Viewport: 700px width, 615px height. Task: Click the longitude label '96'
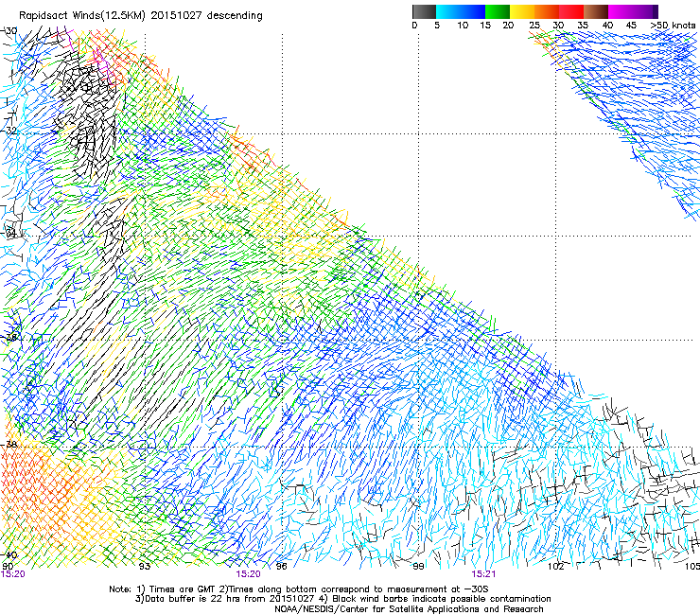coord(281,567)
